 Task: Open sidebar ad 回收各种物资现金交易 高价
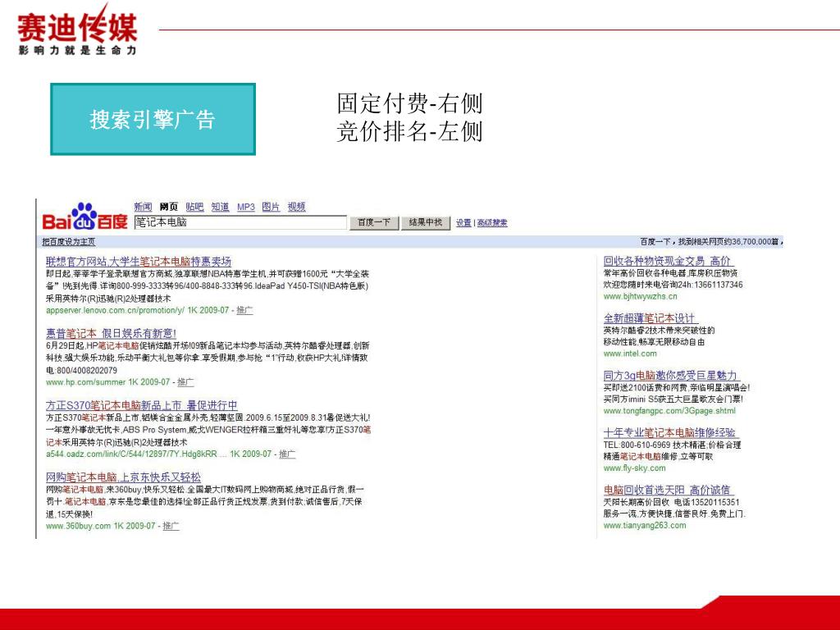tap(668, 261)
